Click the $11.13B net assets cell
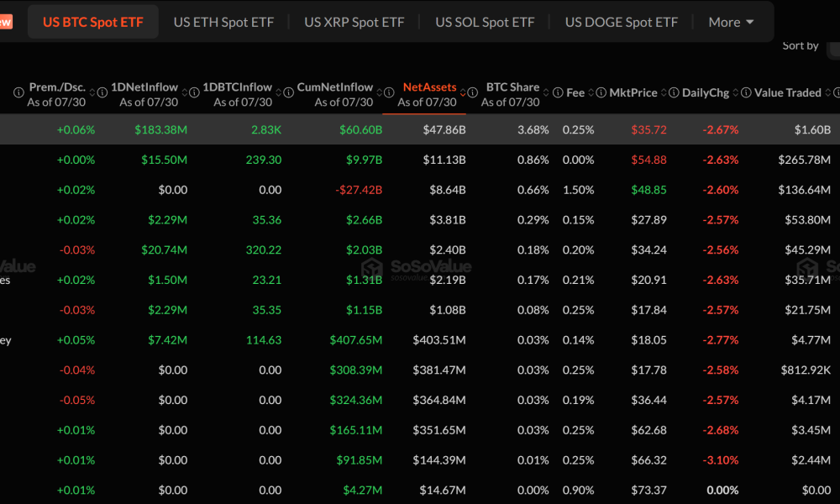 click(444, 160)
